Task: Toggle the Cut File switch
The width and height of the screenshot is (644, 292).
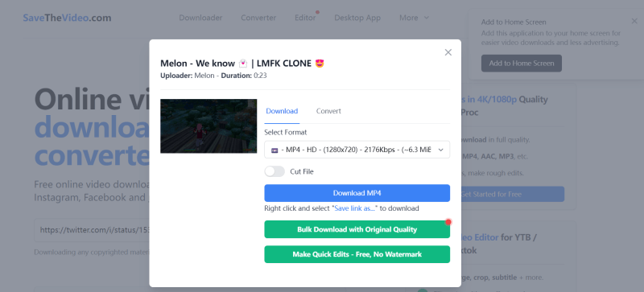Action: pos(275,171)
